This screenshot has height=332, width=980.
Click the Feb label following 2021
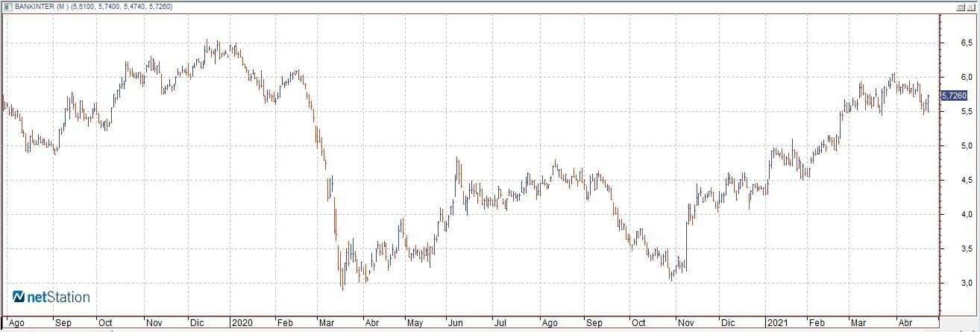point(817,324)
